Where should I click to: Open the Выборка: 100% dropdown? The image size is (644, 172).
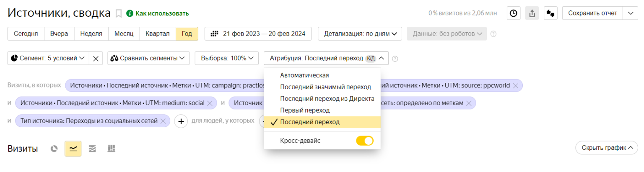[226, 58]
